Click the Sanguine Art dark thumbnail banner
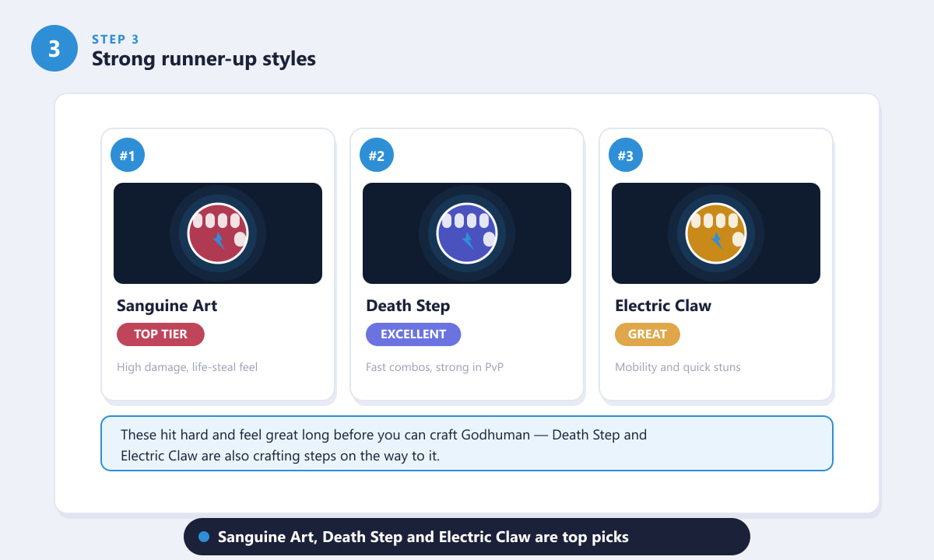Screen dimensions: 934x560 coord(218,233)
